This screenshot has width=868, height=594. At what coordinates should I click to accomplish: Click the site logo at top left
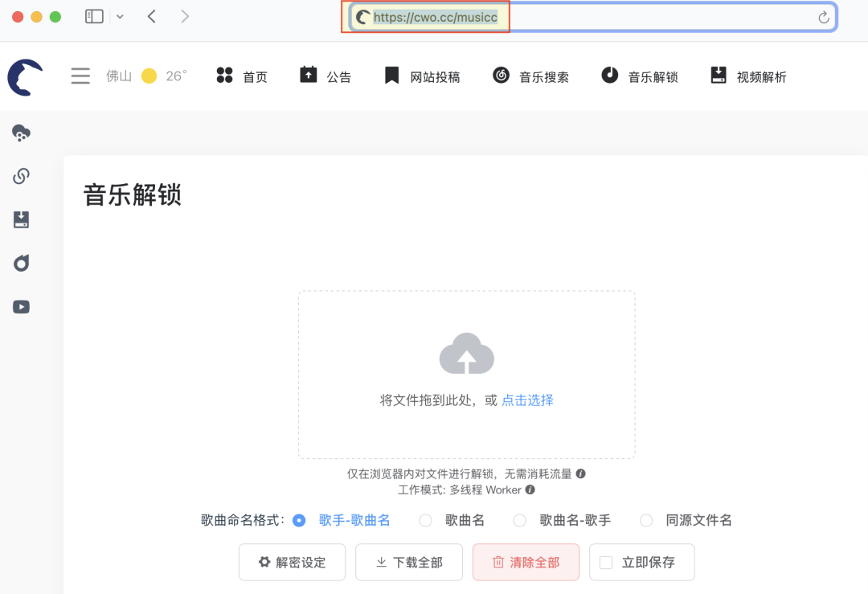[25, 77]
